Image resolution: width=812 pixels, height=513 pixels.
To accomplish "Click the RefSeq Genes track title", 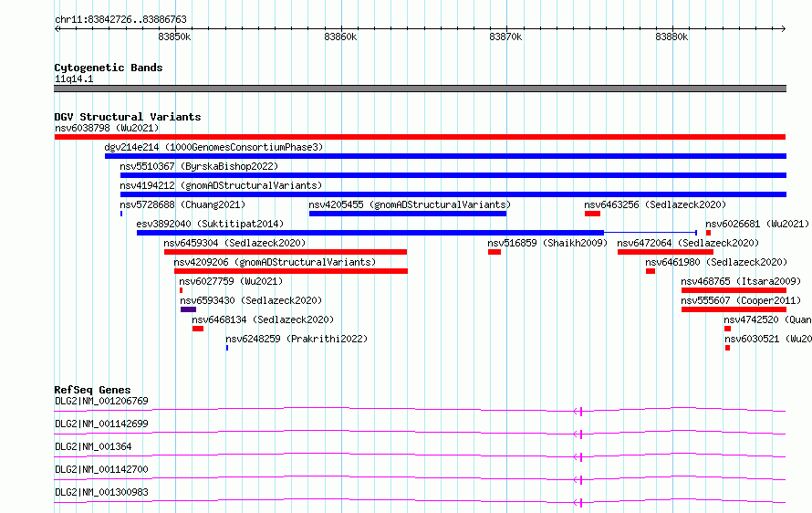I will click(92, 390).
